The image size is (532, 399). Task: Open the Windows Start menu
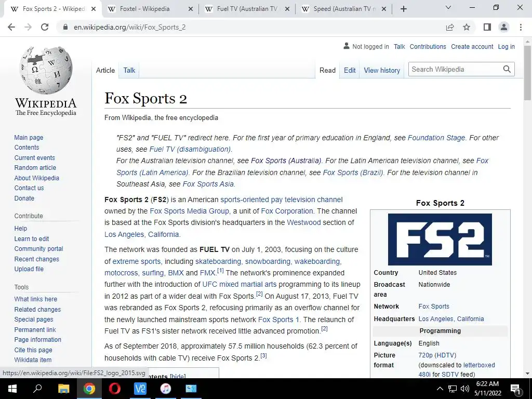coord(12,389)
